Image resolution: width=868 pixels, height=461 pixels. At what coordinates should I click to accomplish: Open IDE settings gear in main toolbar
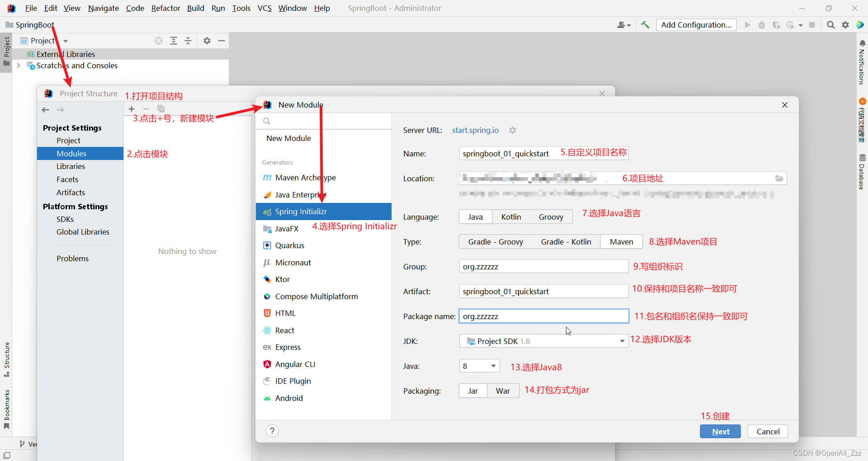[x=845, y=25]
